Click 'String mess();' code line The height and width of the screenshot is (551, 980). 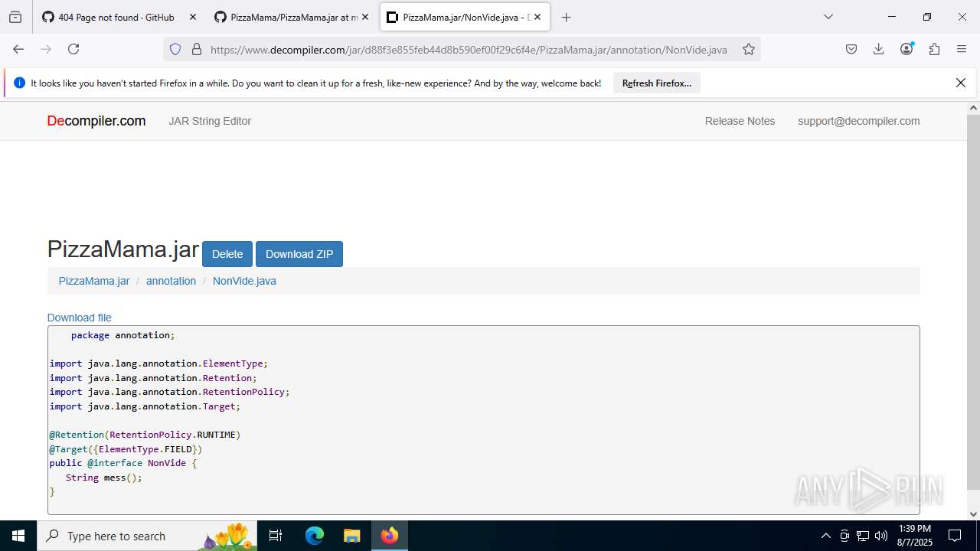click(x=104, y=478)
